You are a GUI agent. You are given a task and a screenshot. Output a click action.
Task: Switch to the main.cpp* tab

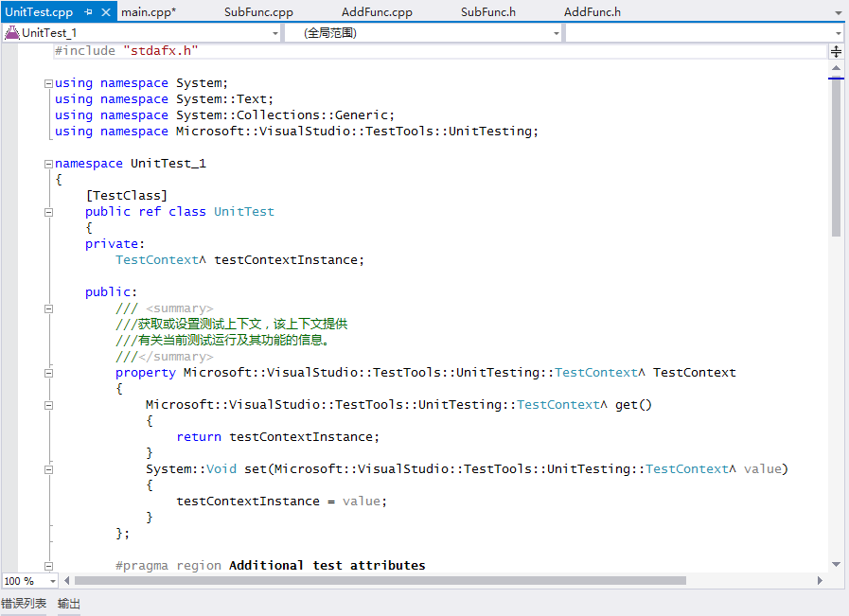(x=149, y=12)
